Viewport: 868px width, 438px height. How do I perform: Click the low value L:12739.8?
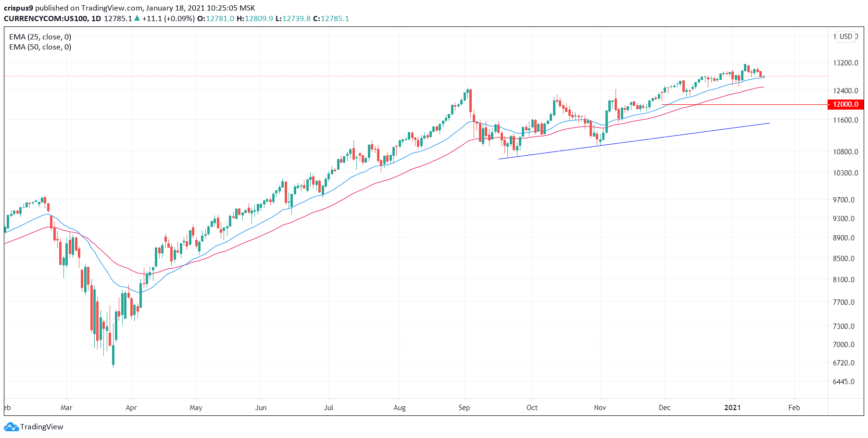tap(293, 19)
